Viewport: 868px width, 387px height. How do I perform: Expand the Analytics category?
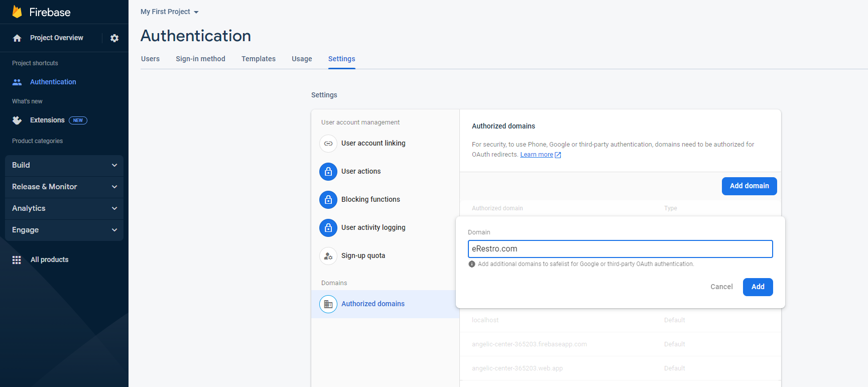point(64,208)
